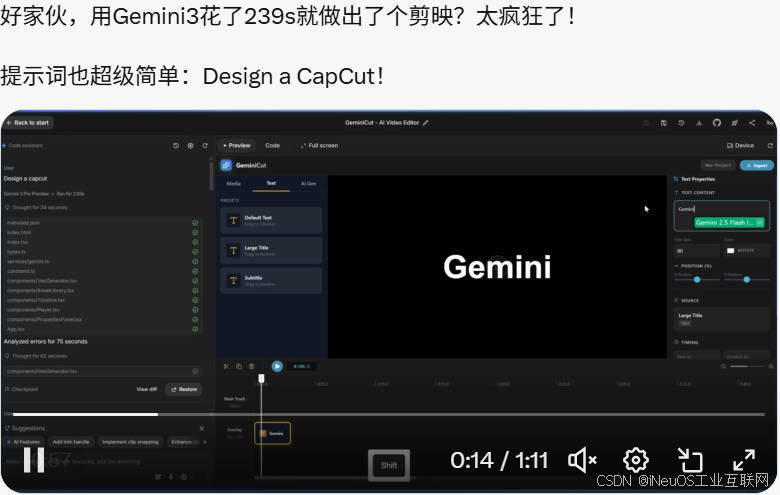Pause the video with the pause button
This screenshot has width=780, height=495.
[x=34, y=460]
